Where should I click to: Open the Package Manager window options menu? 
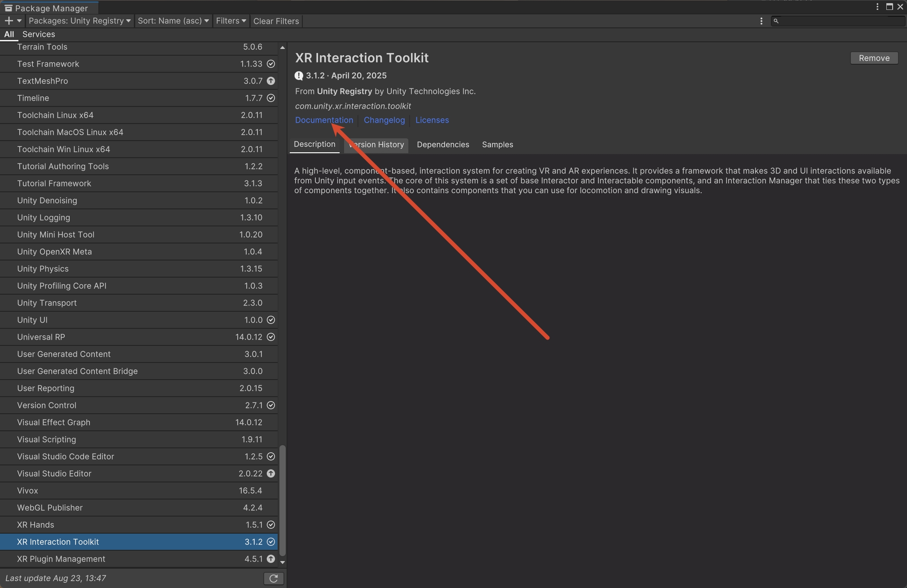tap(877, 7)
